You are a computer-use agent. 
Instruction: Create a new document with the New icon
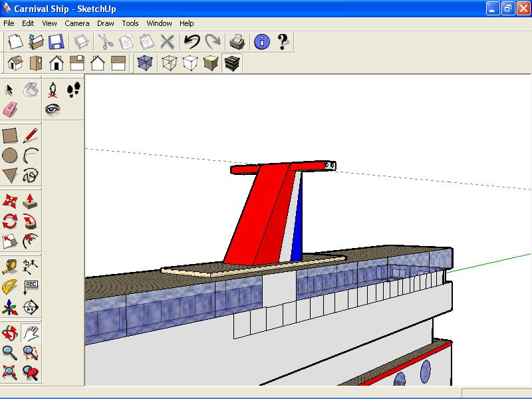click(x=15, y=42)
